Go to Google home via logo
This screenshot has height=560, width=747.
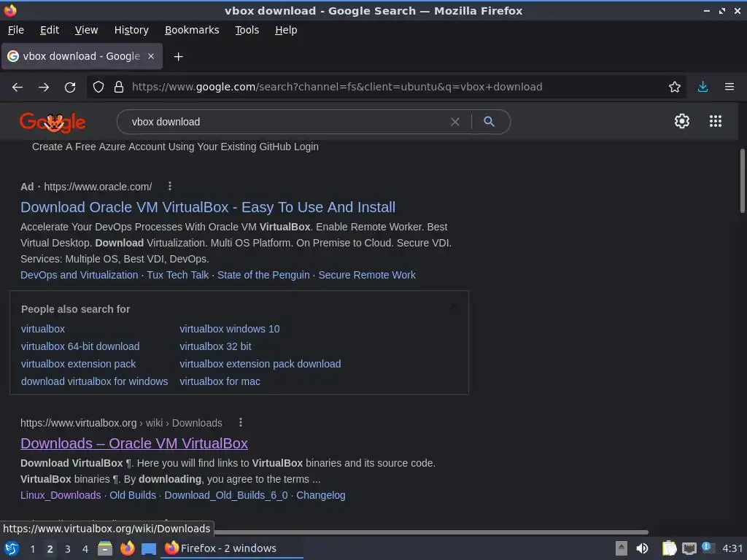pyautogui.click(x=53, y=122)
